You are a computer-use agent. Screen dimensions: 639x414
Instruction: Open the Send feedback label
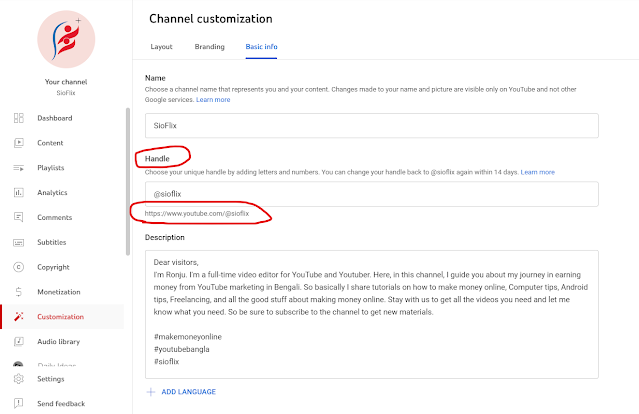pyautogui.click(x=61, y=404)
